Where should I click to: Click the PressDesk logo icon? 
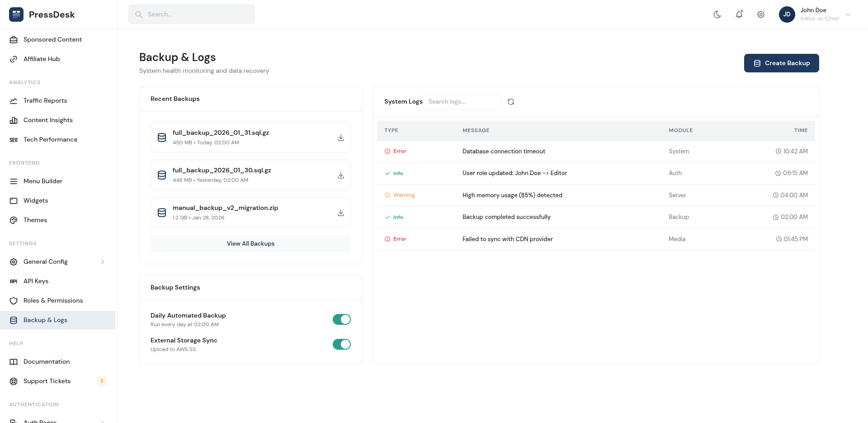[16, 14]
